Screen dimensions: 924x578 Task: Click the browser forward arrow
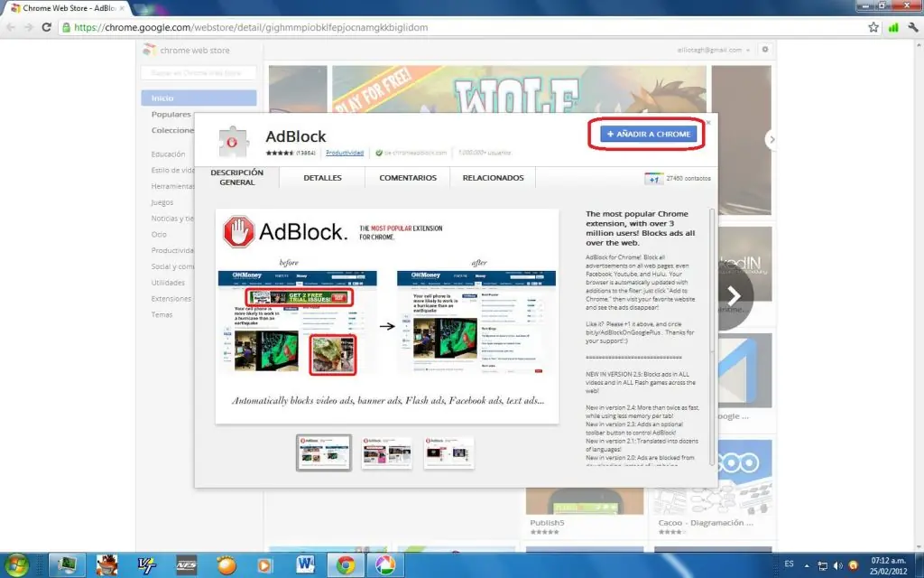[x=28, y=27]
